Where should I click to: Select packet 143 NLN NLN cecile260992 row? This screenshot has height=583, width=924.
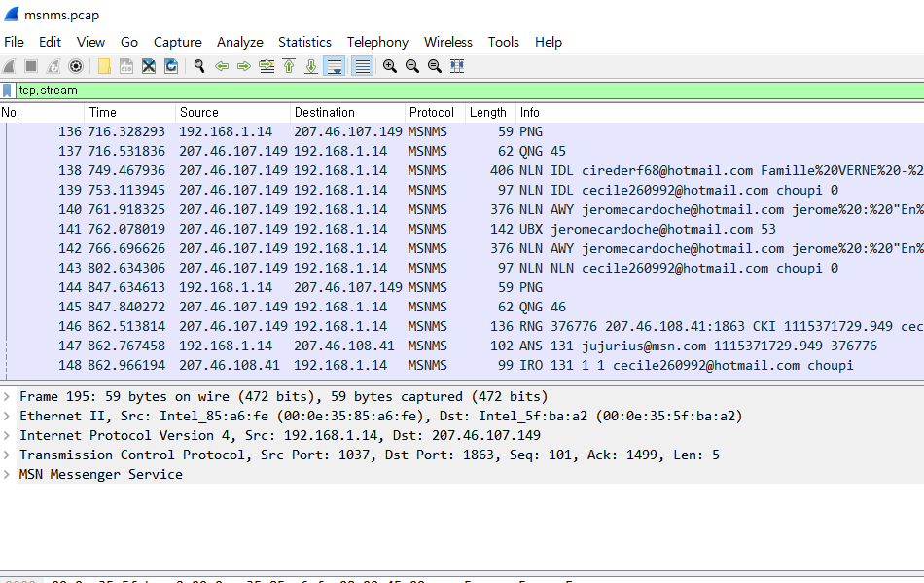pos(462,268)
